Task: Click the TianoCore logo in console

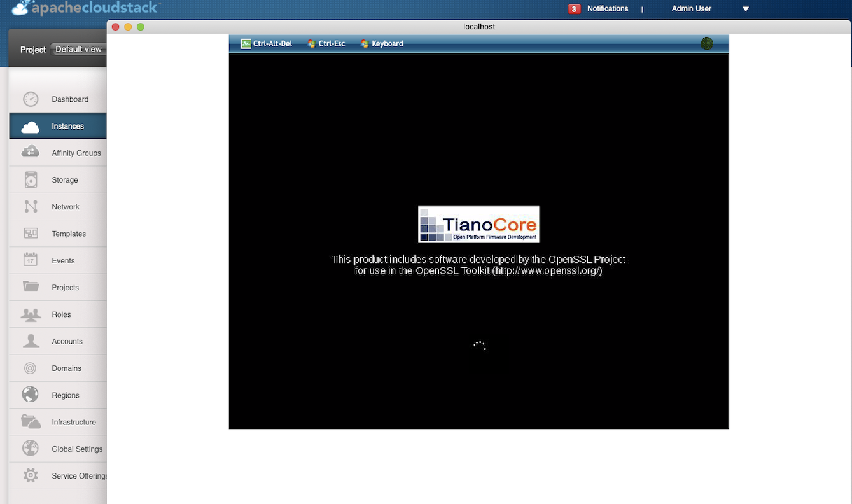Action: point(478,224)
